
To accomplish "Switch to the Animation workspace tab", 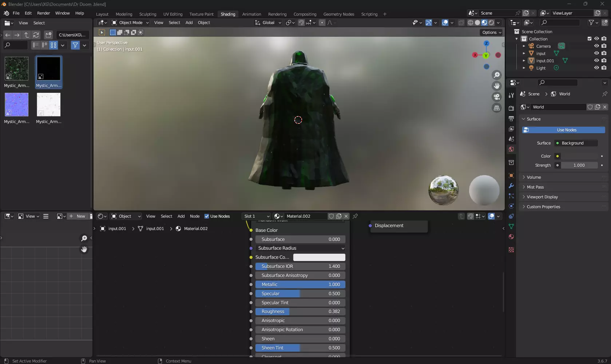I will click(251, 14).
